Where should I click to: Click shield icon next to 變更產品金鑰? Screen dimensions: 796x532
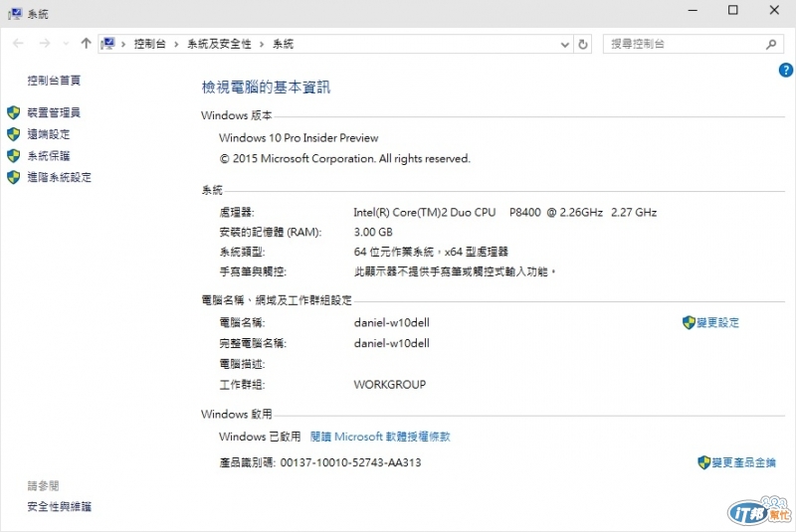tap(704, 462)
